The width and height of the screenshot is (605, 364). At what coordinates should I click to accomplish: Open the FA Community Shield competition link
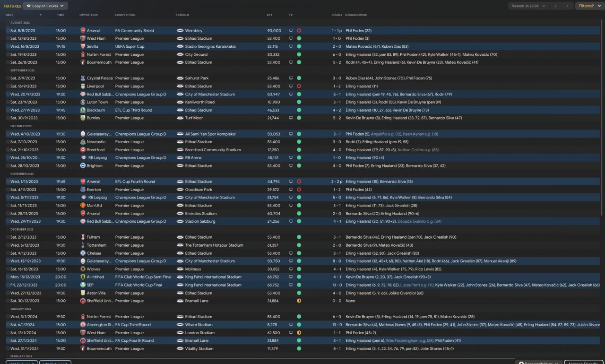pos(135,31)
